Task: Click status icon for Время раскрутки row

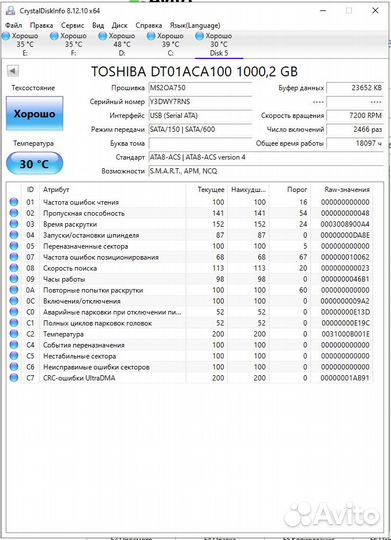Action: [x=14, y=224]
